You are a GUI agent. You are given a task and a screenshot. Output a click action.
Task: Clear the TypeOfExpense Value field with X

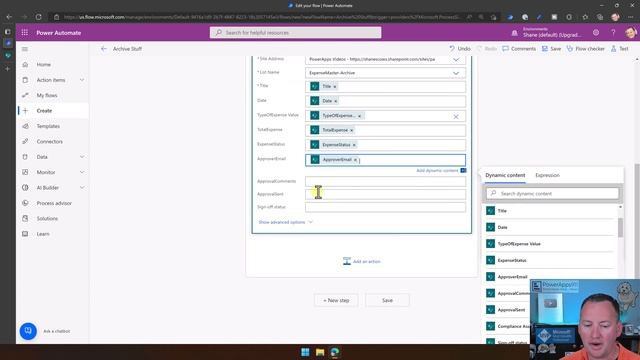[456, 117]
